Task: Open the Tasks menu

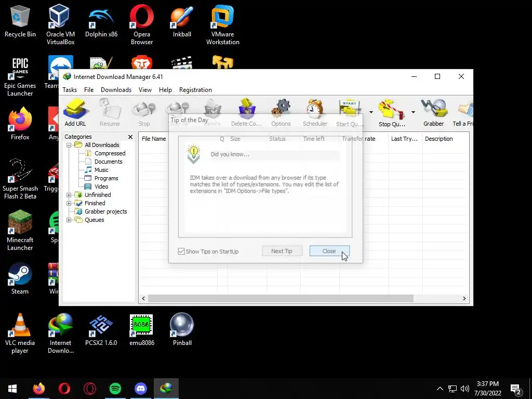Action: point(70,90)
